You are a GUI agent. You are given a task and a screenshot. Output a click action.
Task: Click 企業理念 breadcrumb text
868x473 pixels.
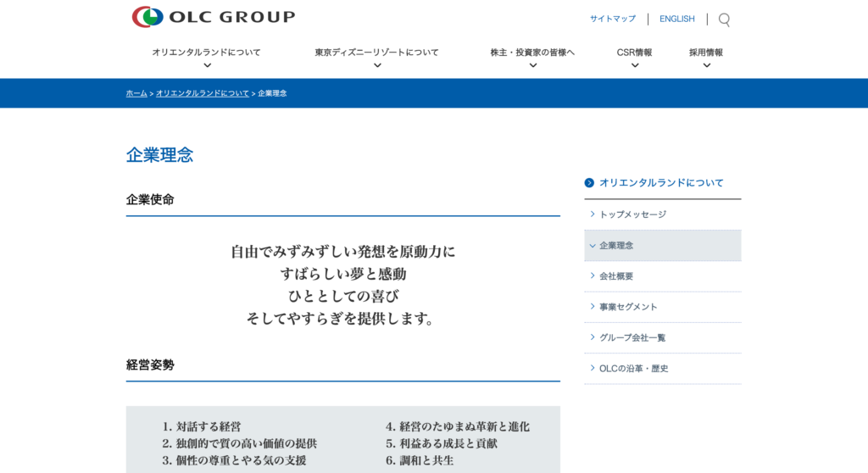coord(272,93)
